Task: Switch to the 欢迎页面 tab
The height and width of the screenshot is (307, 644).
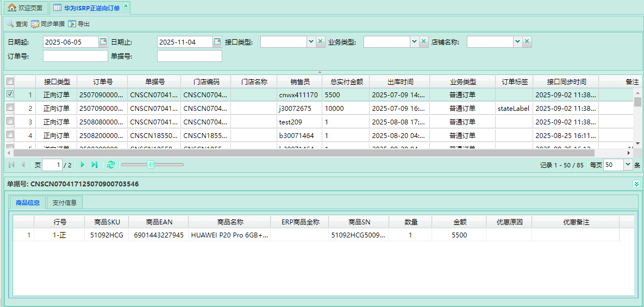Action: pos(26,8)
